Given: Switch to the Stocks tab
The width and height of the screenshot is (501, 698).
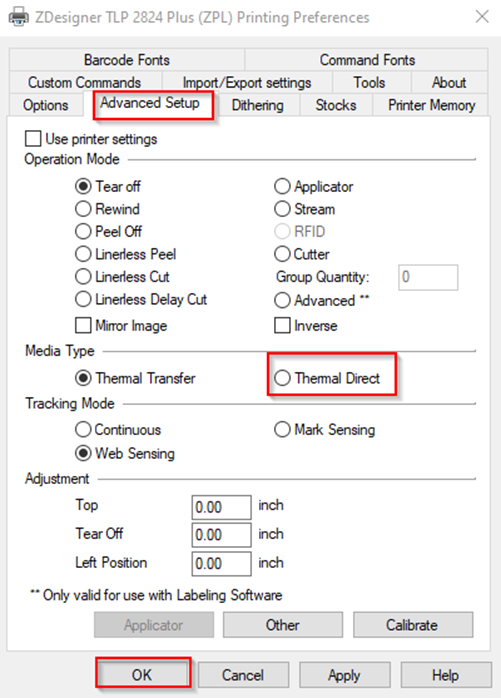Looking at the screenshot, I should (336, 105).
